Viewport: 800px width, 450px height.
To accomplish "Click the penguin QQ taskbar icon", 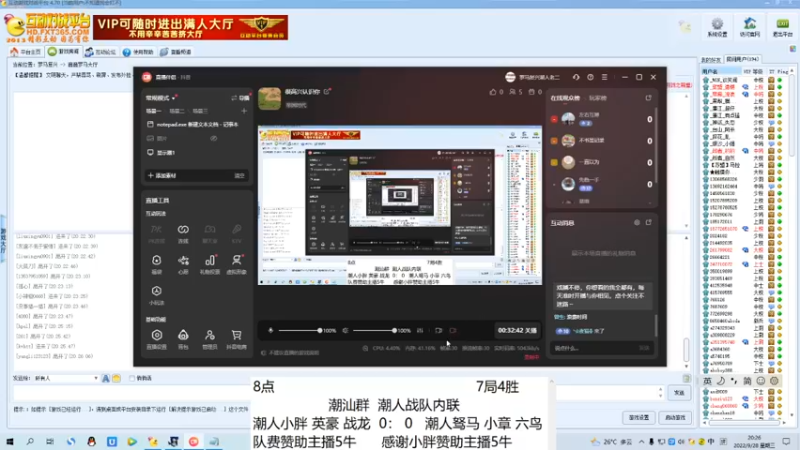I will click(x=91, y=441).
